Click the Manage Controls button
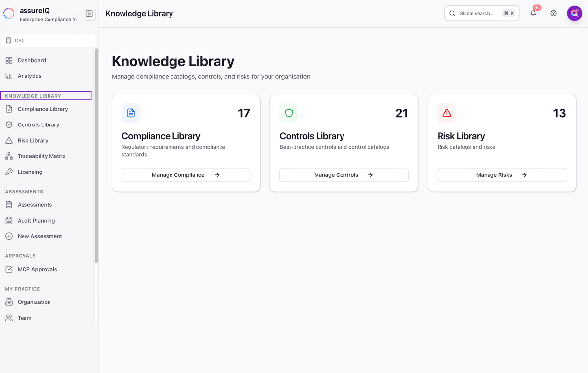 pyautogui.click(x=343, y=175)
